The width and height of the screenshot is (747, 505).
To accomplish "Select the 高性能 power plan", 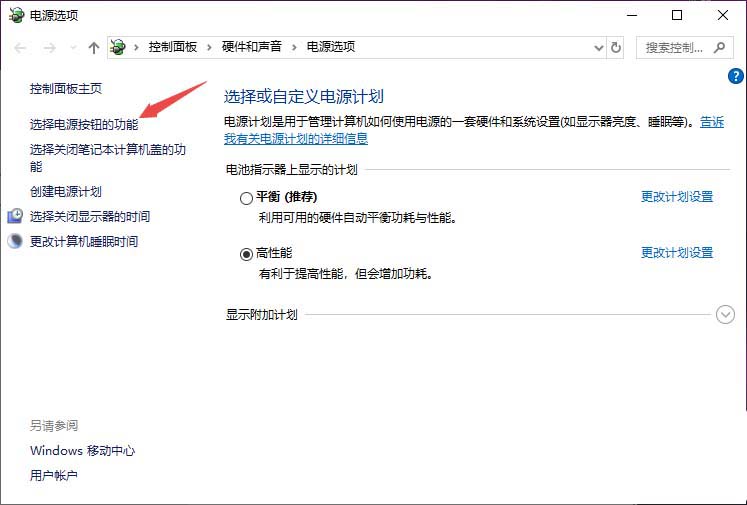I will tap(246, 254).
